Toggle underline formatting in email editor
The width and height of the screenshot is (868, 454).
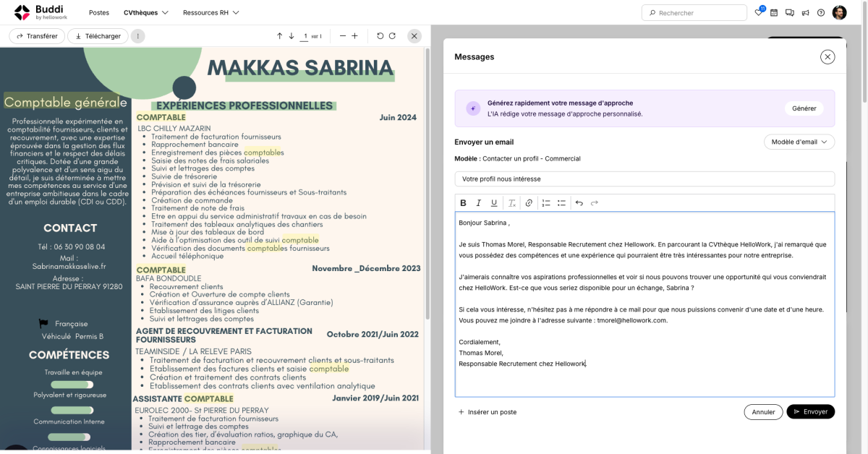click(494, 203)
